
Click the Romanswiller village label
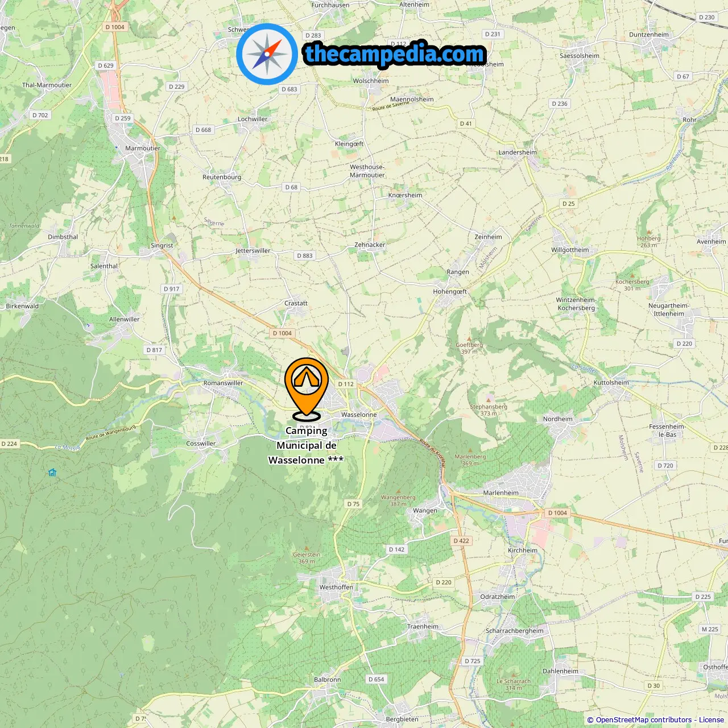223,383
